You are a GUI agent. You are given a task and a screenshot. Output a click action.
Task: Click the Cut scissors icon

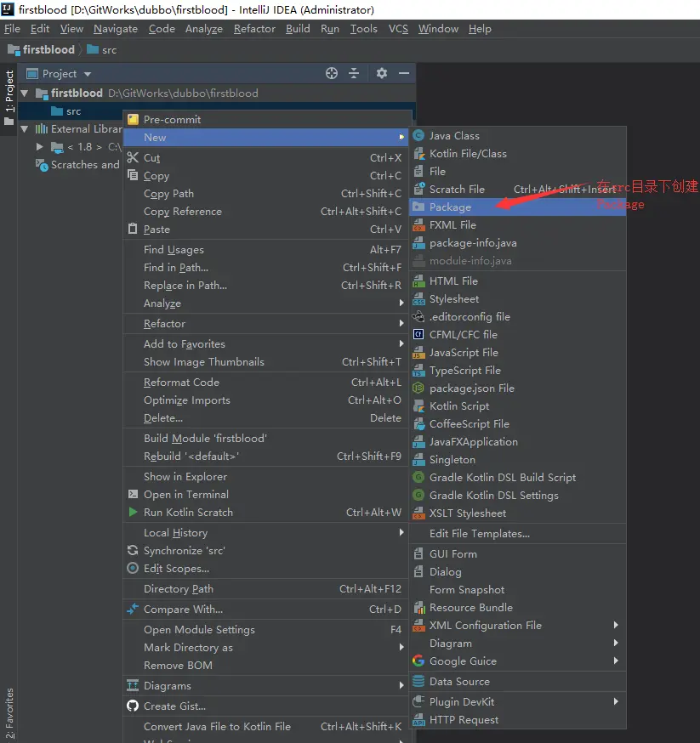(134, 157)
